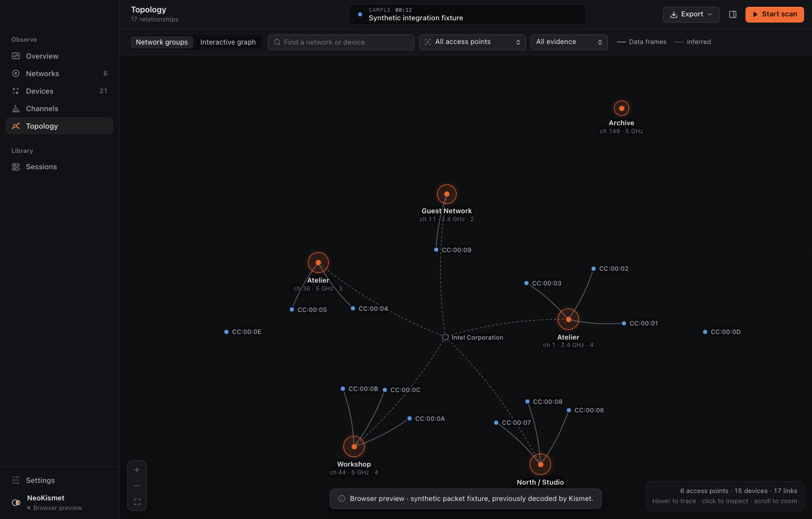Image resolution: width=812 pixels, height=519 pixels.
Task: Zoom in with the plus icon
Action: tap(137, 470)
